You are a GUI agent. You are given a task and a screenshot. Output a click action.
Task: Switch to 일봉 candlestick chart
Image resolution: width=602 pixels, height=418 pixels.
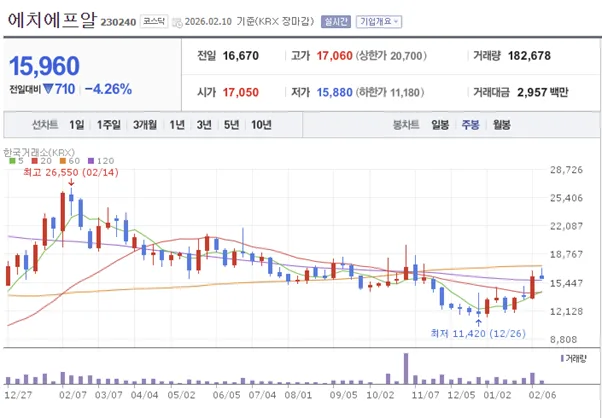440,125
